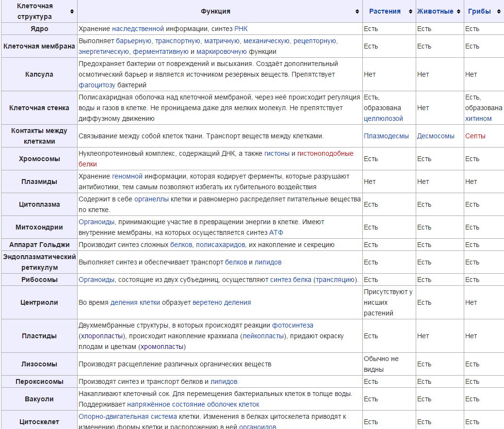Open the маркировочную link
Image resolution: width=504 pixels, height=429 pixels.
coord(222,51)
